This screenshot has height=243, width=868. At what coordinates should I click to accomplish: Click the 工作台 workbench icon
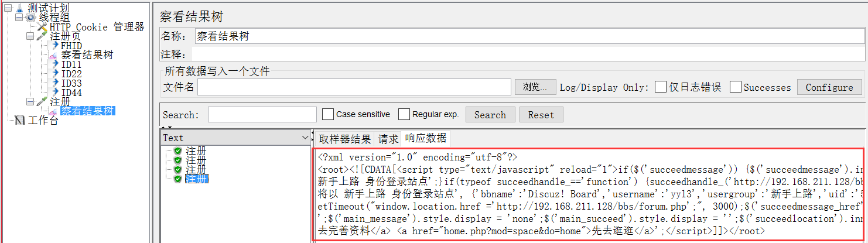coord(20,121)
